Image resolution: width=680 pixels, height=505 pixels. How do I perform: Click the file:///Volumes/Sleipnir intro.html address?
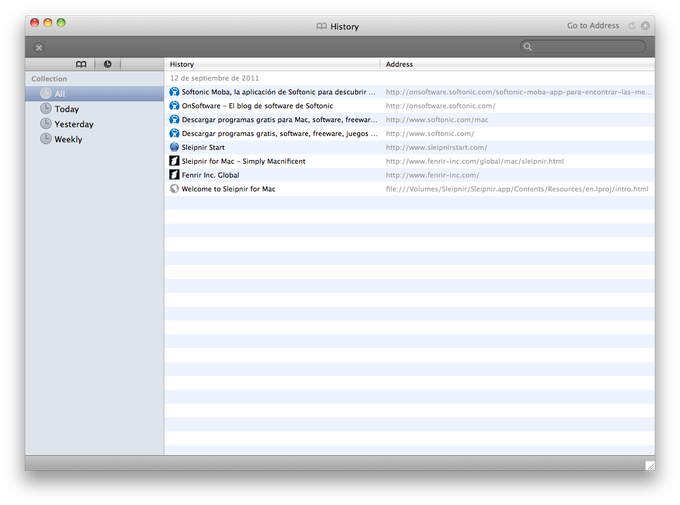tap(517, 189)
